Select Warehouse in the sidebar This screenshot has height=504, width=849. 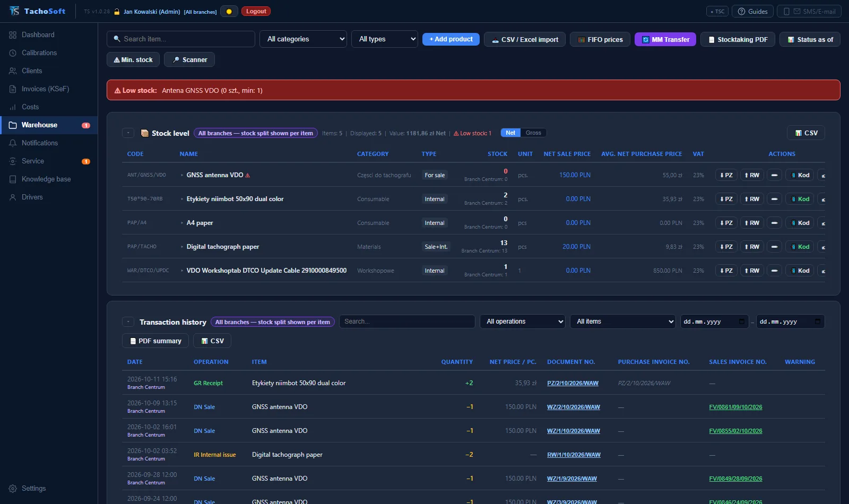coord(49,125)
